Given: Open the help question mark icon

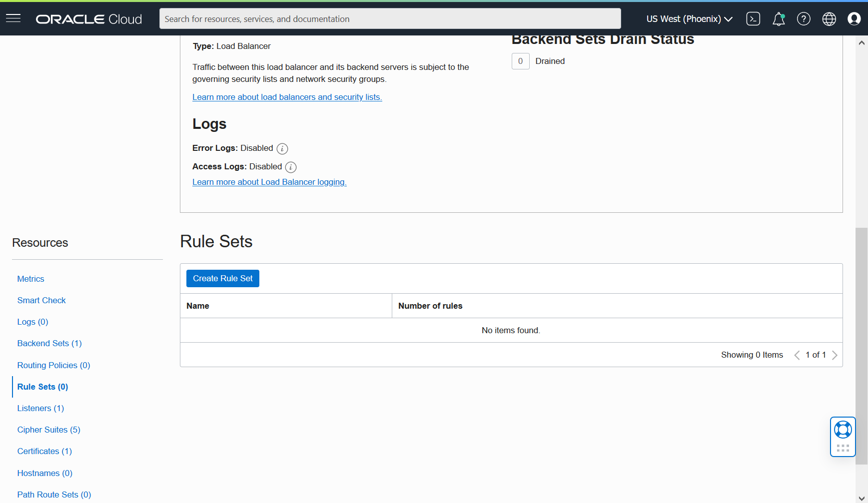Looking at the screenshot, I should [x=804, y=18].
